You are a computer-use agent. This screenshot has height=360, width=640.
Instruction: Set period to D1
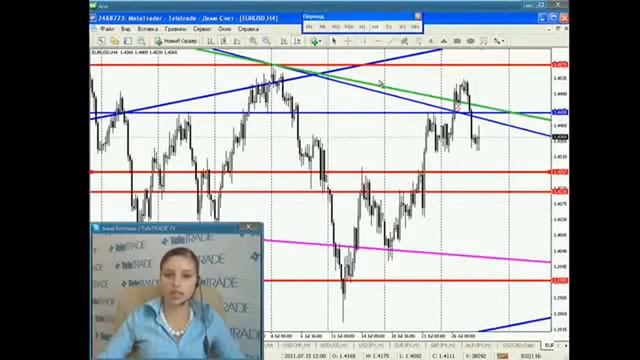(x=389, y=27)
